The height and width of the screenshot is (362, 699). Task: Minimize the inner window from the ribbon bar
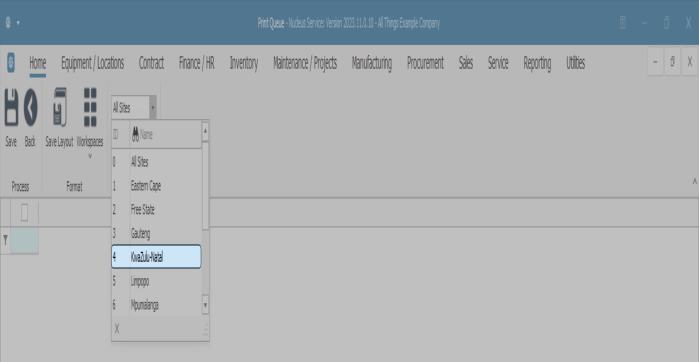[x=655, y=62]
